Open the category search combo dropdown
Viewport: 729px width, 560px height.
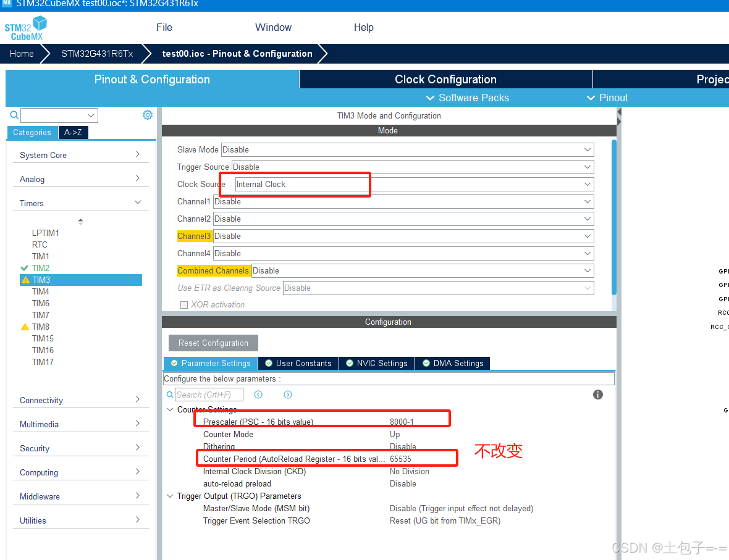91,115
